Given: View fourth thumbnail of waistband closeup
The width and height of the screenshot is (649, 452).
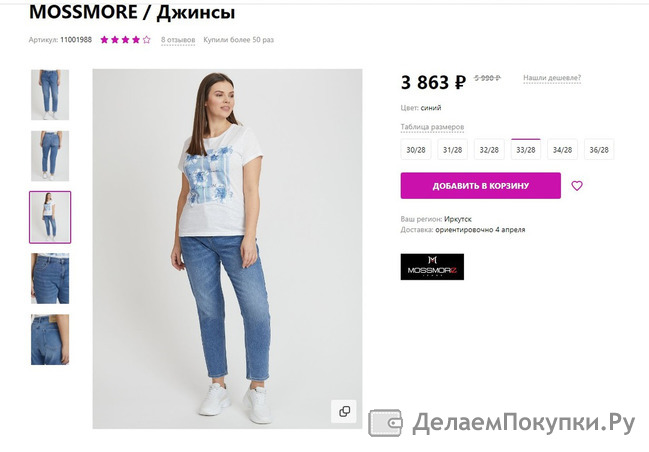Looking at the screenshot, I should [x=50, y=279].
